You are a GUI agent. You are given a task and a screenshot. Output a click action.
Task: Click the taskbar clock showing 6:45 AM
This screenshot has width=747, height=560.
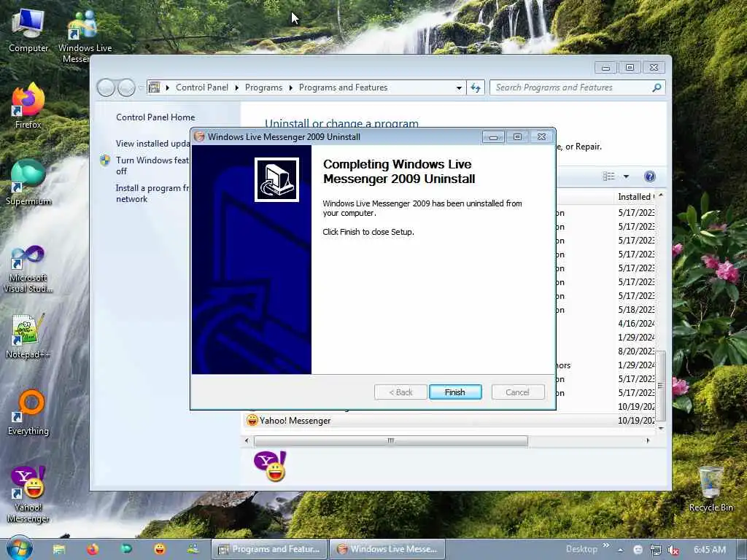tap(710, 550)
